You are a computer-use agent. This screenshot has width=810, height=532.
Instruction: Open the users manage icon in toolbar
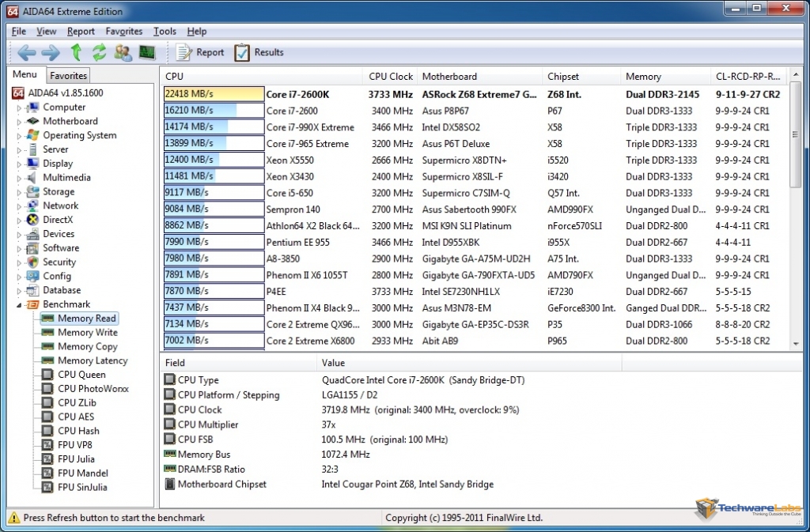(123, 52)
